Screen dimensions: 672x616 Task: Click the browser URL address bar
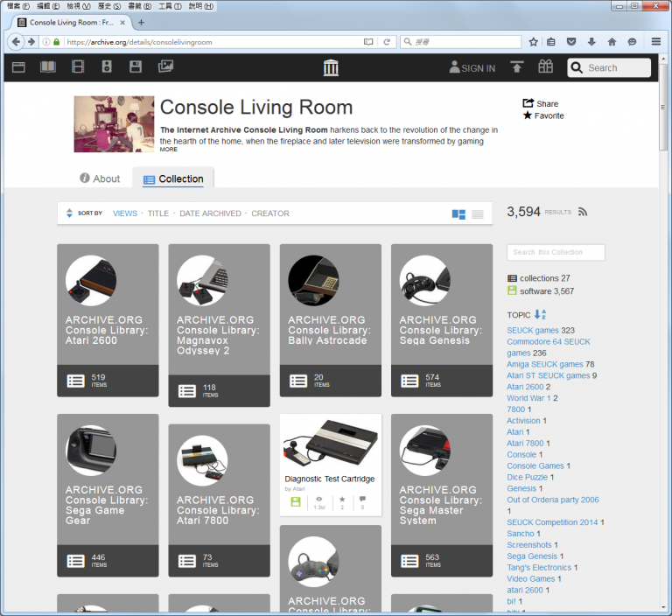(214, 42)
